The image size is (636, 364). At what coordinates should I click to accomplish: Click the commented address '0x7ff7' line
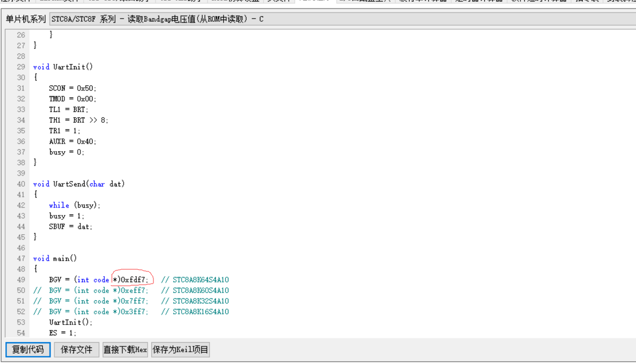click(x=91, y=301)
